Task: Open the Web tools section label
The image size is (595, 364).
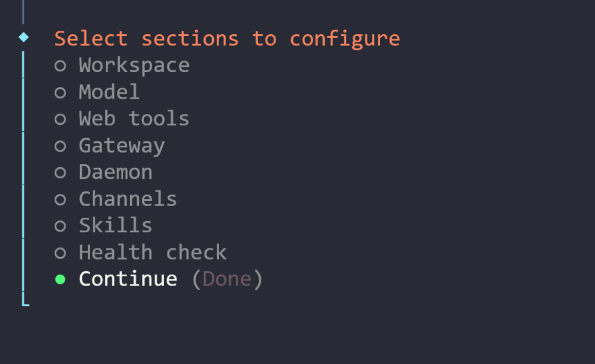Action: point(134,118)
